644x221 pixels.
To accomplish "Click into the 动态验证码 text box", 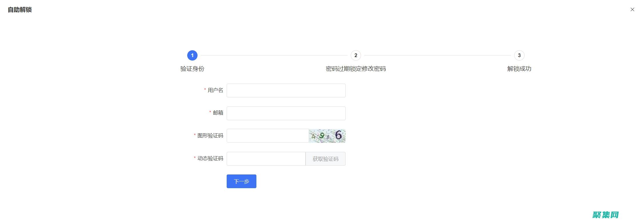I will point(266,159).
